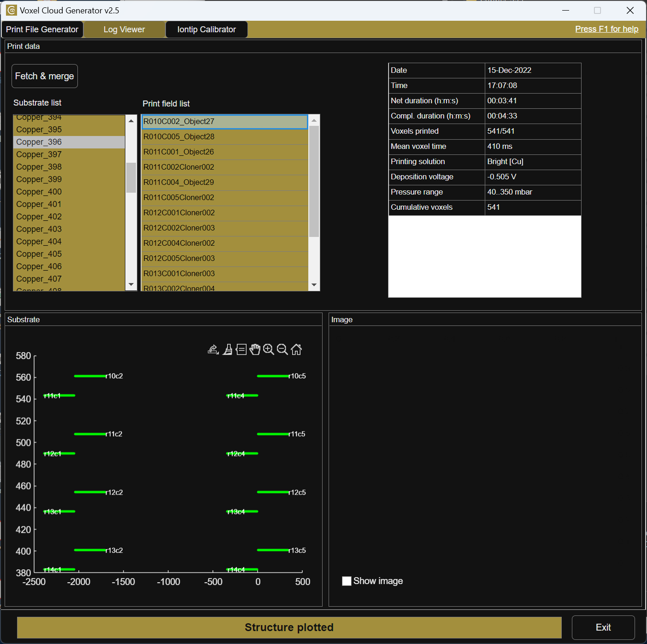Select Copper_396 in substrate list
The height and width of the screenshot is (644, 647).
point(69,142)
